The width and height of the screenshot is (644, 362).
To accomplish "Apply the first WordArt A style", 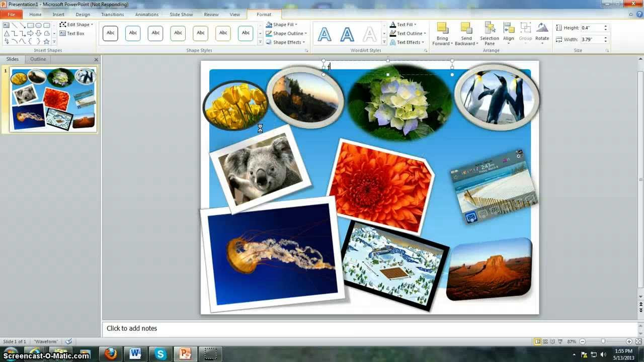I will 325,34.
